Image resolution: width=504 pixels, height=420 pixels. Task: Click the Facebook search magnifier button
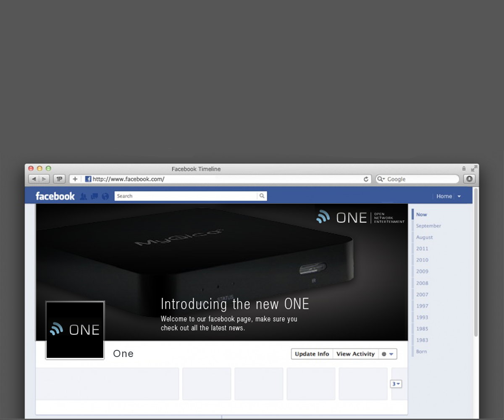pyautogui.click(x=262, y=196)
